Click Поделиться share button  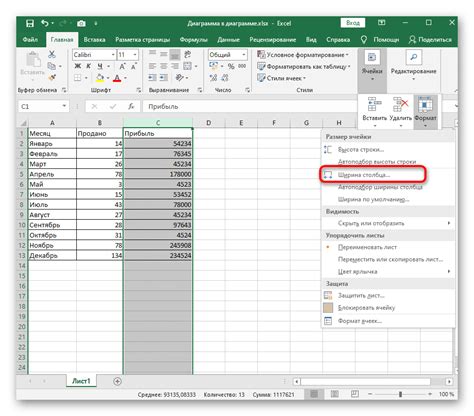tap(430, 40)
